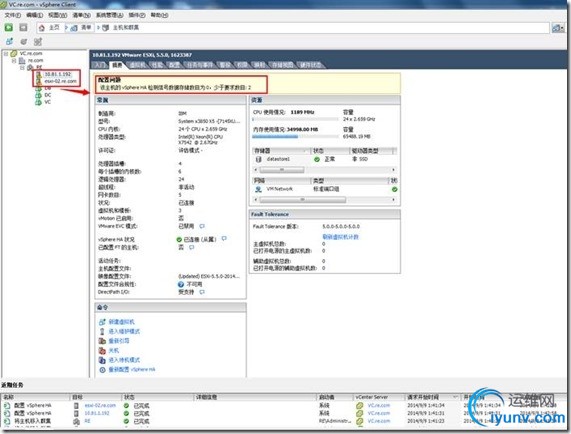Open sort dropdown on 请求开始时间 column
Viewport: 571px width, 434px height.
(455, 397)
